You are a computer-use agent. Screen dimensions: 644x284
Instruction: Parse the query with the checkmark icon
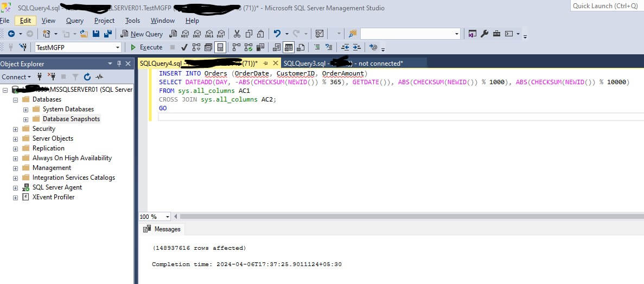[184, 47]
